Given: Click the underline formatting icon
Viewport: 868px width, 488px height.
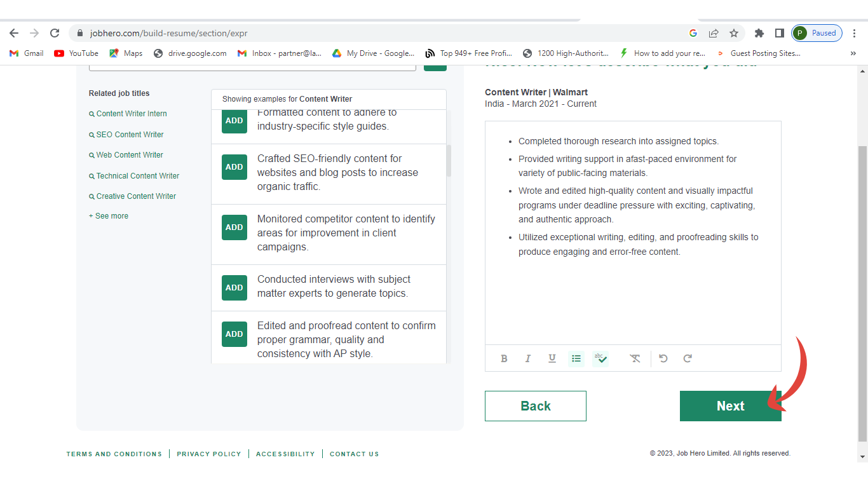Looking at the screenshot, I should 552,358.
